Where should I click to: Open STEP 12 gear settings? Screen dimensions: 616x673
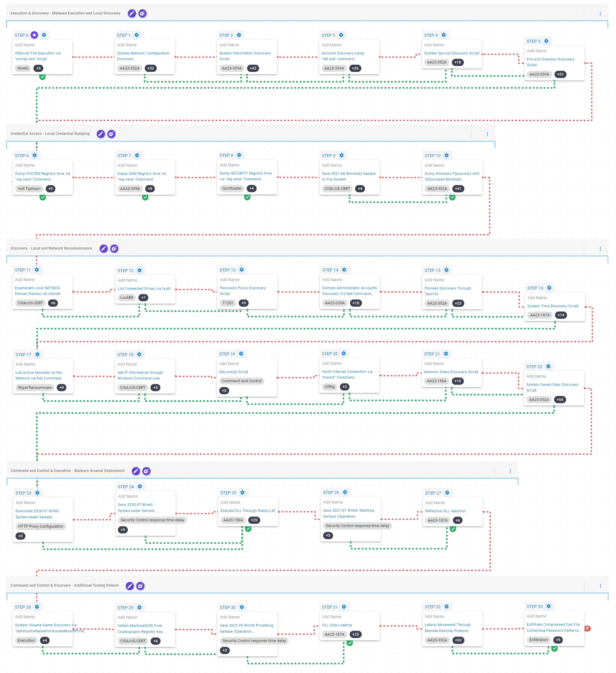coord(140,270)
